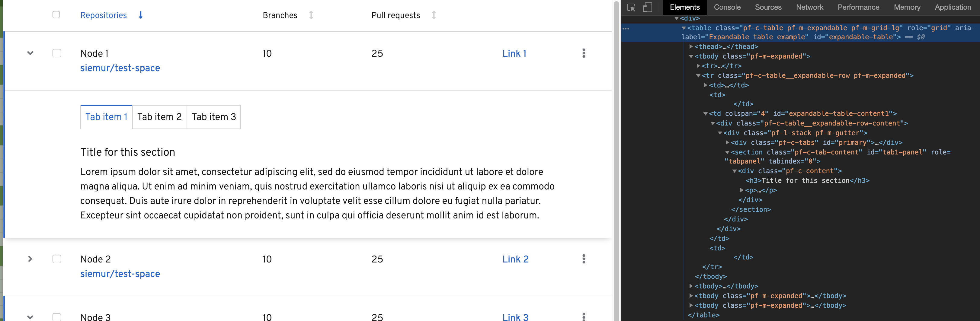Expand the thead node in the Elements tree
This screenshot has width=980, height=321.
click(691, 46)
